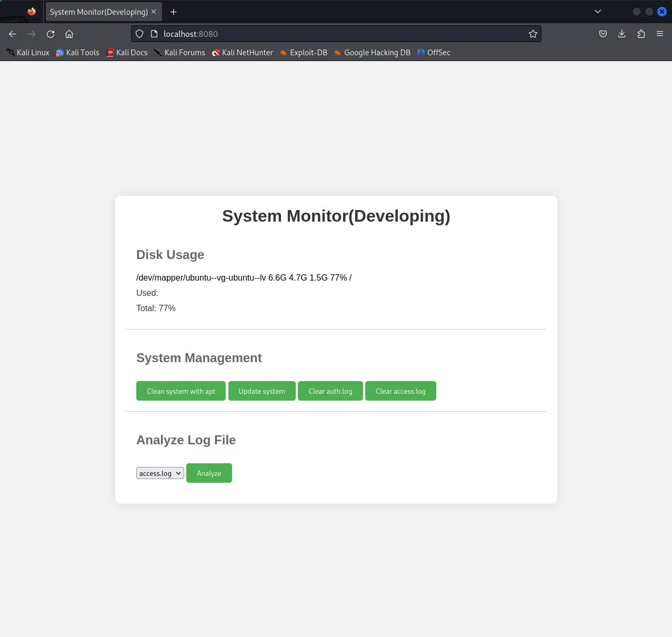This screenshot has width=672, height=637.
Task: Open the access.log file dropdown
Action: click(x=160, y=473)
